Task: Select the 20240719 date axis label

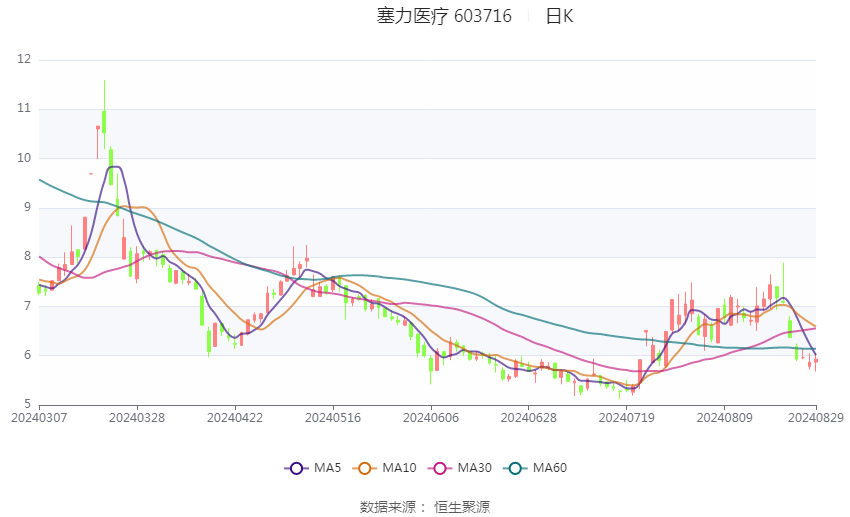Action: (x=627, y=418)
